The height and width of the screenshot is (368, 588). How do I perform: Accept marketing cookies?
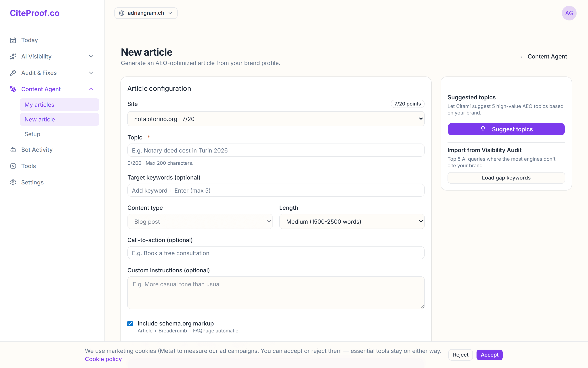point(489,355)
